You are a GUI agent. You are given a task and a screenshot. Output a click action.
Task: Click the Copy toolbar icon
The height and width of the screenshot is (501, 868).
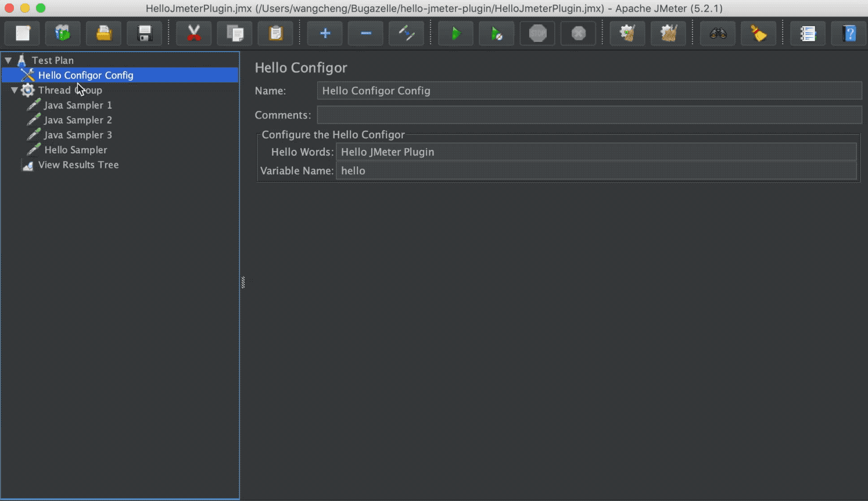click(x=235, y=33)
